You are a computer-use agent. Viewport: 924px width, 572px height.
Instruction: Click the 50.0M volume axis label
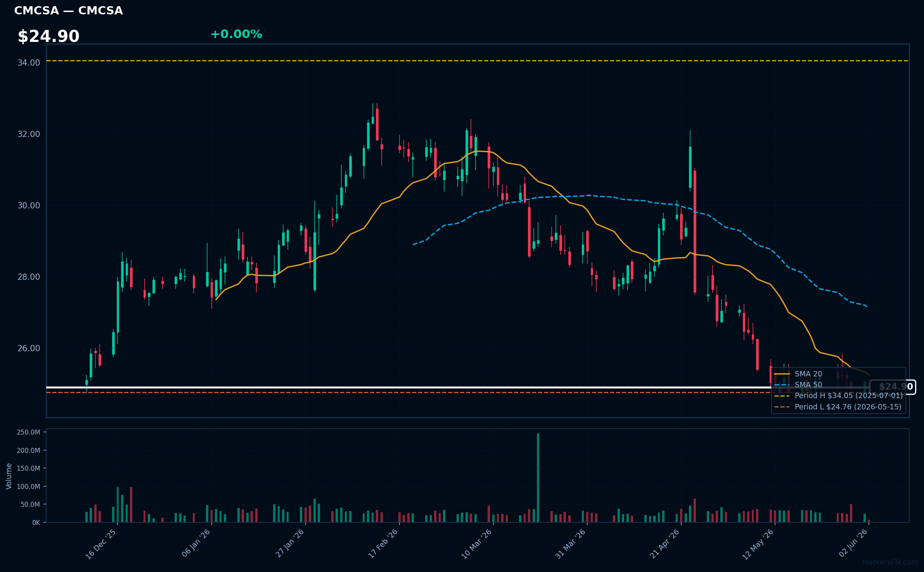pyautogui.click(x=30, y=504)
